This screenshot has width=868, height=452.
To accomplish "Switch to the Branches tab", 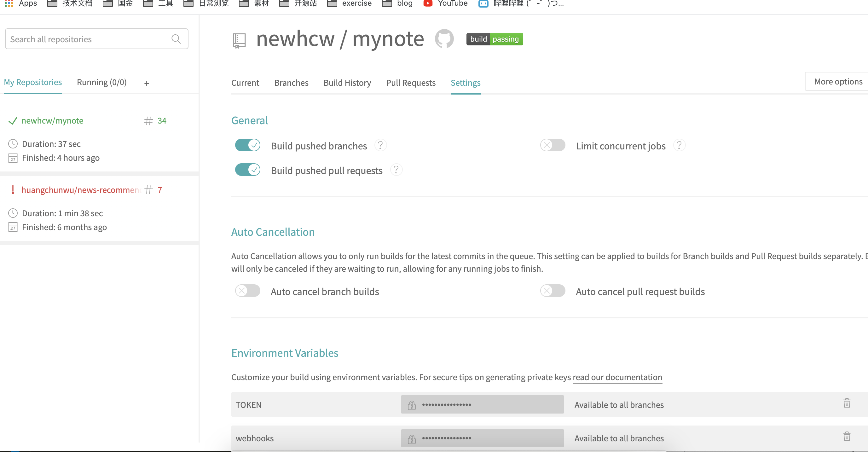I will click(x=291, y=83).
